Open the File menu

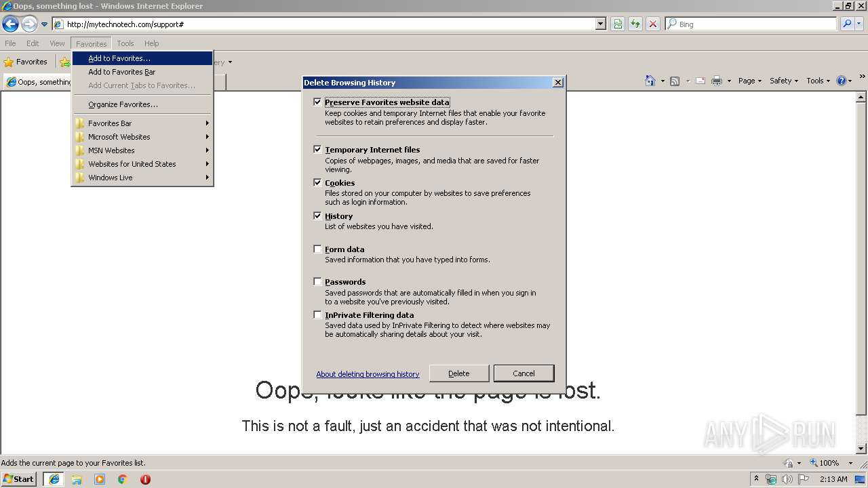[x=10, y=43]
